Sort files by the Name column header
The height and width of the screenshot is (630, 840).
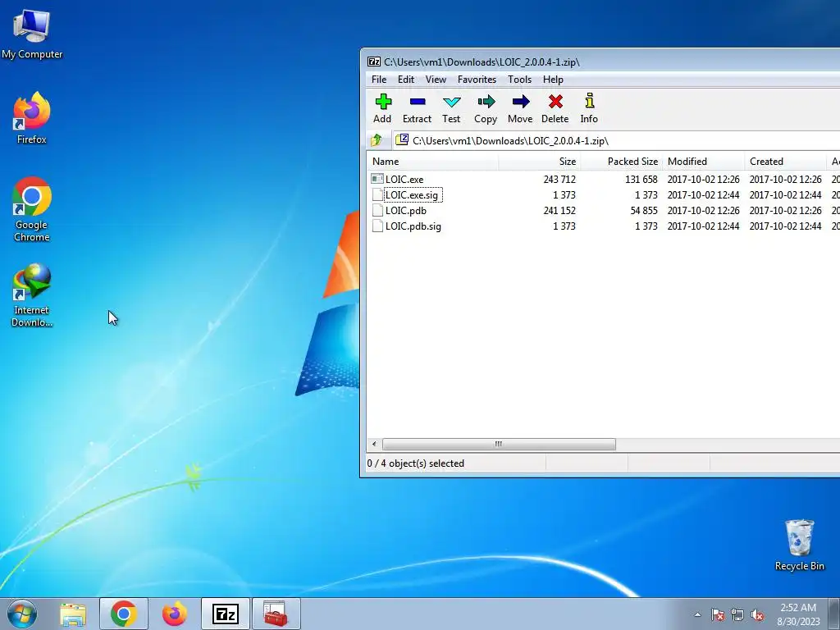pyautogui.click(x=433, y=162)
